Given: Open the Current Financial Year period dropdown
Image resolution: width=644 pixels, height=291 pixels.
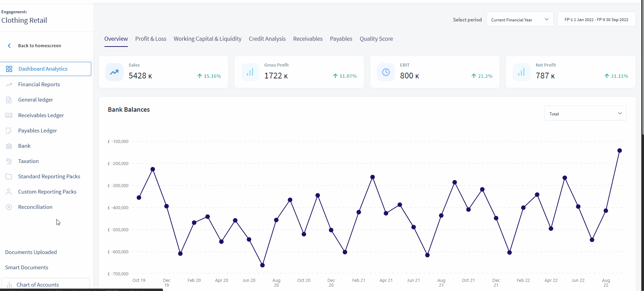Looking at the screenshot, I should tap(519, 20).
